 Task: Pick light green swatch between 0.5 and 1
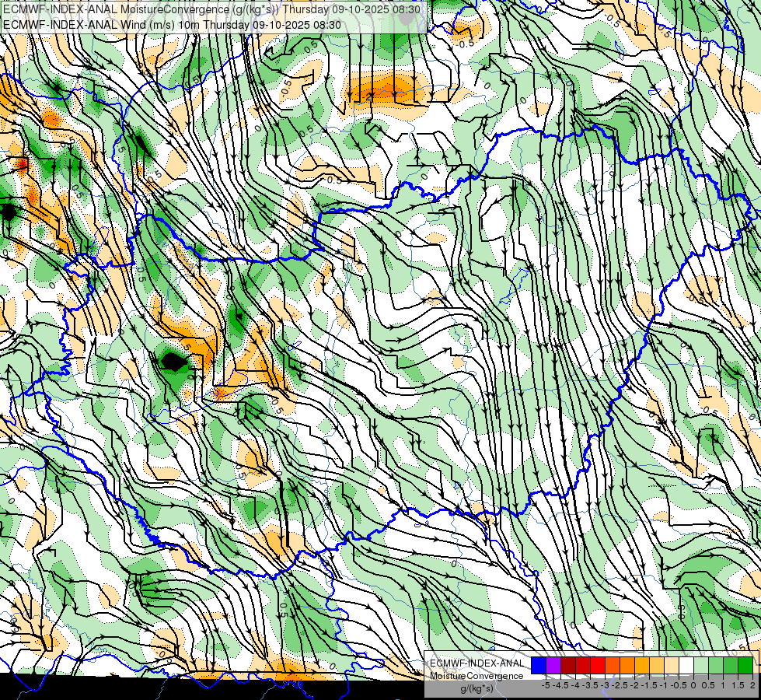tap(716, 666)
